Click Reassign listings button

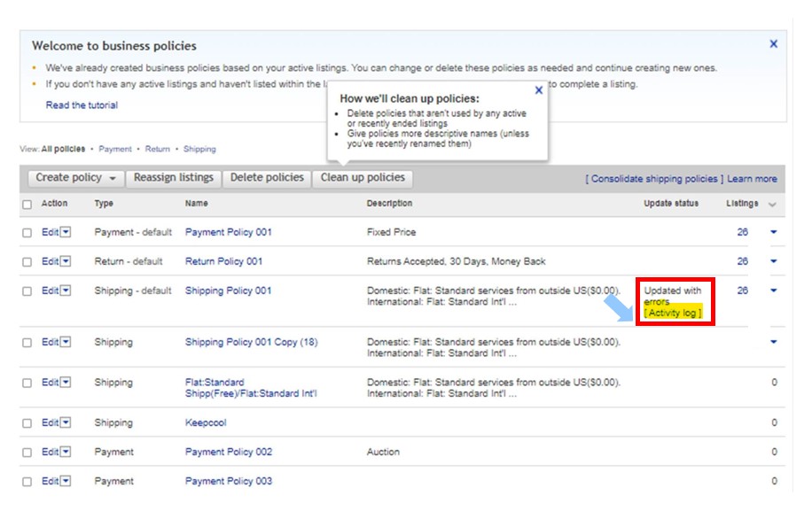(174, 178)
